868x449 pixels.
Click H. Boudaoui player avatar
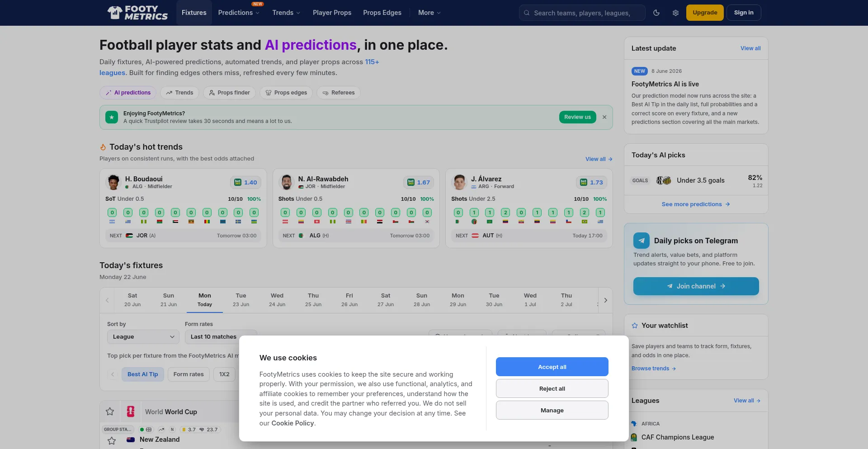pos(113,182)
